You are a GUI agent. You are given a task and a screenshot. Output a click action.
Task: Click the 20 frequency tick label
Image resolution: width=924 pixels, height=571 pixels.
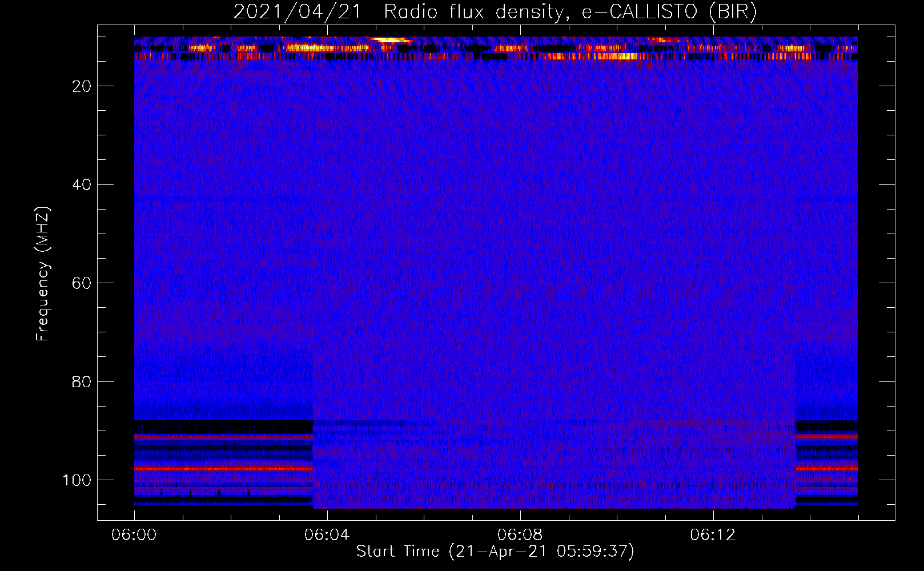click(x=82, y=86)
